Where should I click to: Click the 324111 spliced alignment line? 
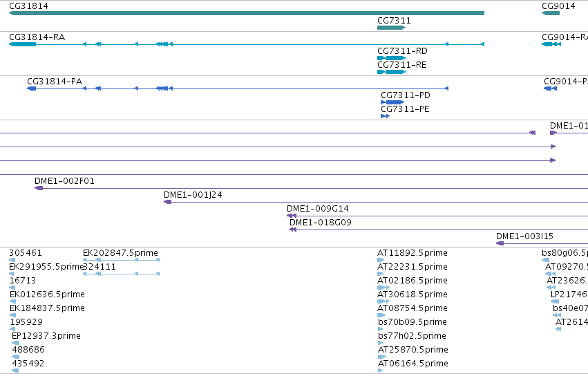click(x=121, y=274)
